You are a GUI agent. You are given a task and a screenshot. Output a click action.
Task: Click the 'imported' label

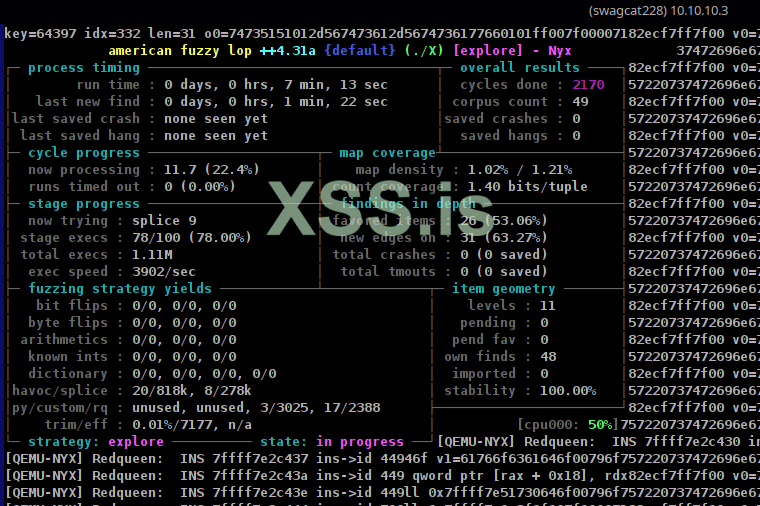click(x=484, y=374)
